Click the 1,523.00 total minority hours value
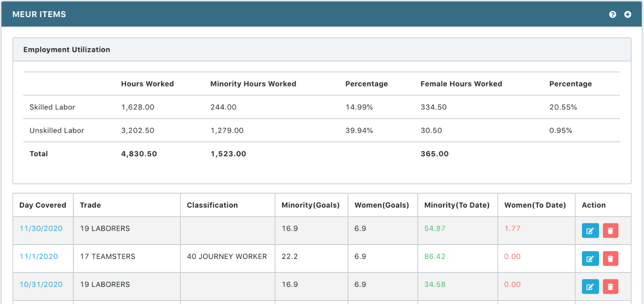Image resolution: width=644 pixels, height=304 pixels. [x=228, y=154]
